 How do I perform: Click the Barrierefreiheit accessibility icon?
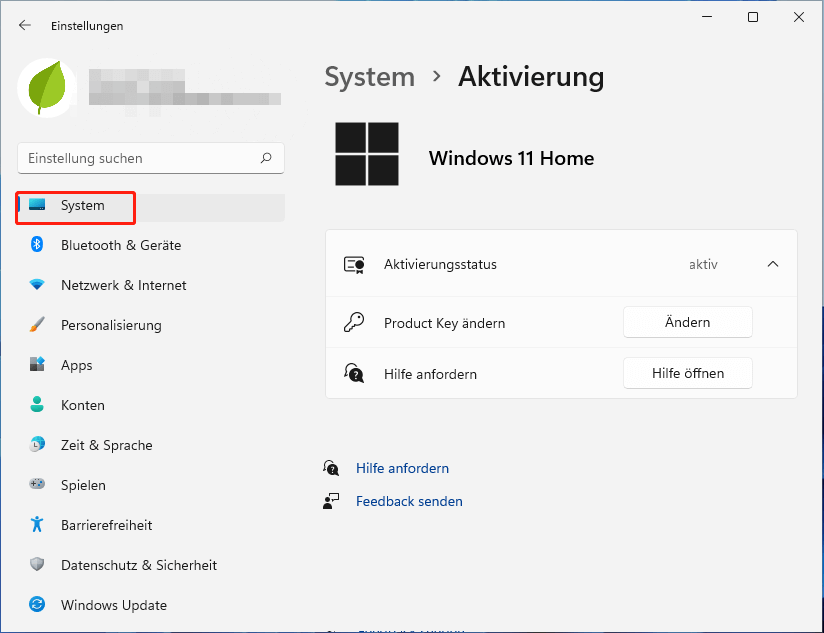point(37,525)
